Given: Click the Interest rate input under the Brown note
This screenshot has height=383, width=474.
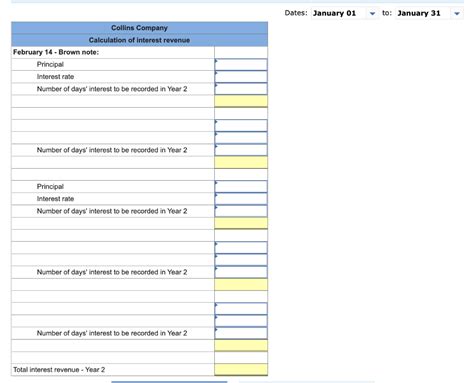Looking at the screenshot, I should click(241, 77).
